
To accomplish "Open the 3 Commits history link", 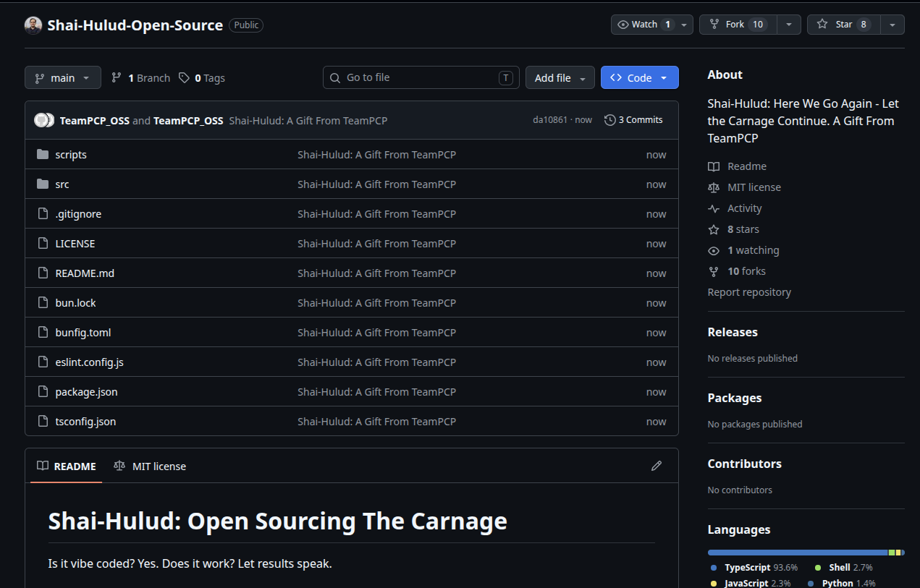I will [x=633, y=120].
